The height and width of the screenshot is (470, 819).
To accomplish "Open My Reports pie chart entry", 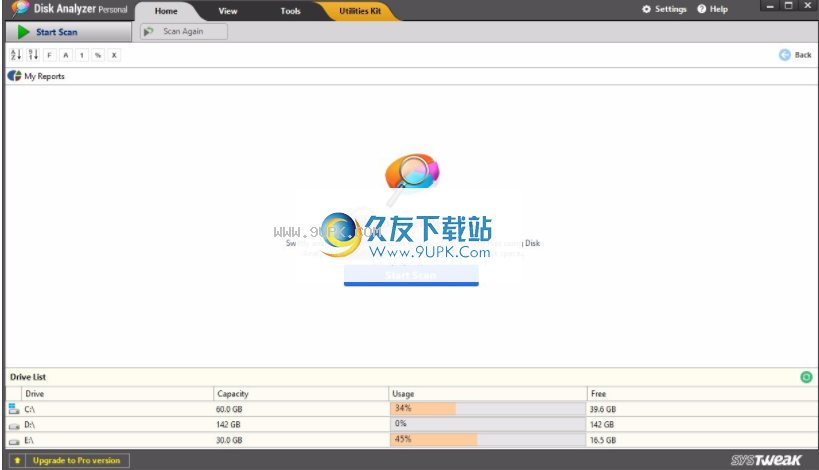I will click(x=37, y=76).
